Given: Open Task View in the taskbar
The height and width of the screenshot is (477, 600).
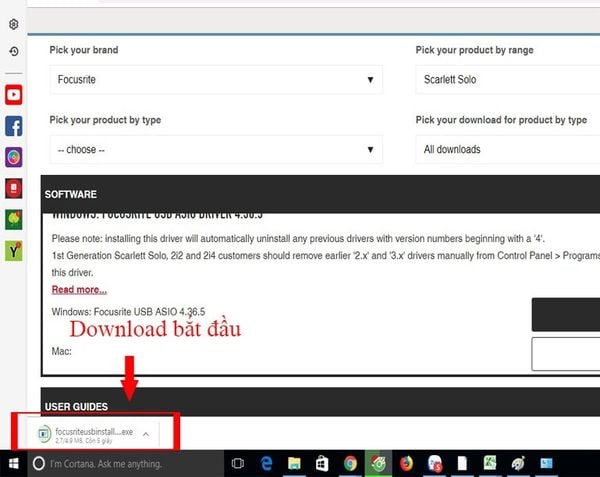Looking at the screenshot, I should [238, 464].
